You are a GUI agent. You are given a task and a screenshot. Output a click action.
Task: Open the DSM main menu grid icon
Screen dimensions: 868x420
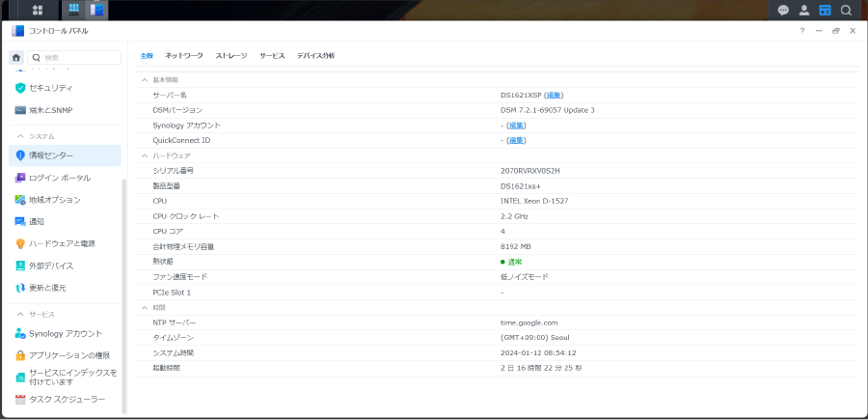click(38, 10)
